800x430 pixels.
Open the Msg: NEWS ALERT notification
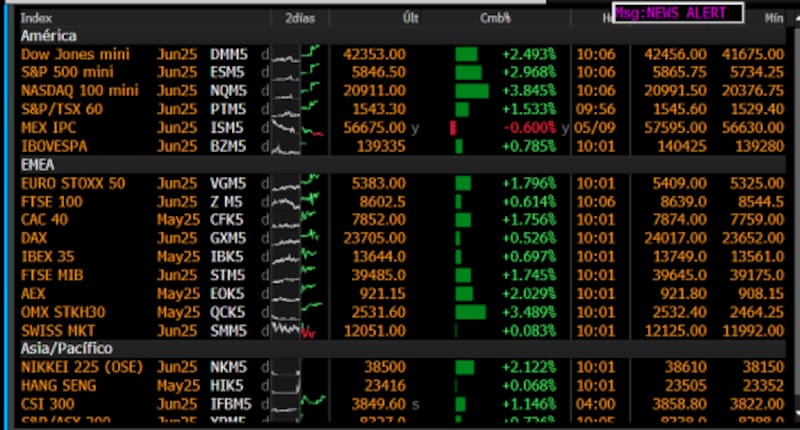pyautogui.click(x=679, y=13)
